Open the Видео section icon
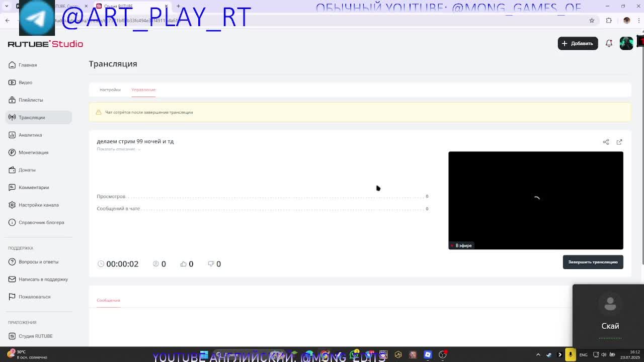 click(x=12, y=82)
